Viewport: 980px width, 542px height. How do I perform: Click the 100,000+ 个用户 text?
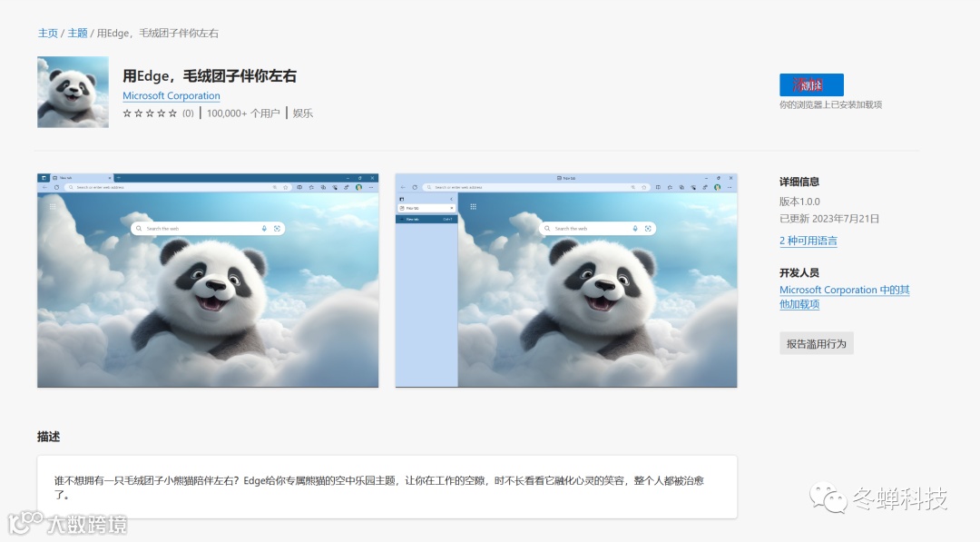[243, 113]
